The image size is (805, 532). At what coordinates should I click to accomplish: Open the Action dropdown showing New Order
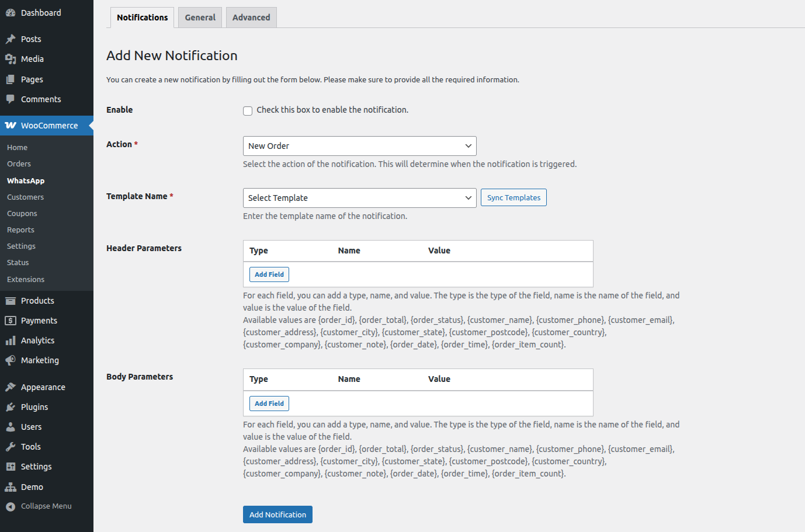359,146
